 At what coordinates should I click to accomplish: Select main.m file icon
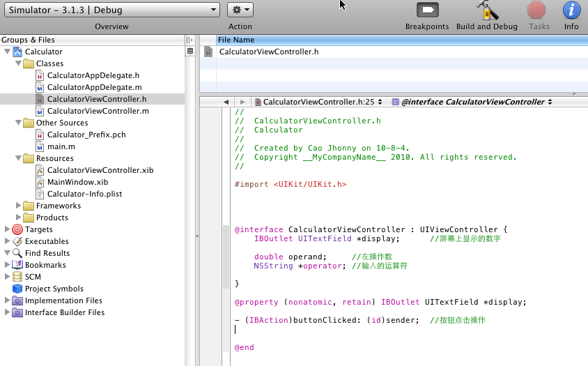click(40, 147)
